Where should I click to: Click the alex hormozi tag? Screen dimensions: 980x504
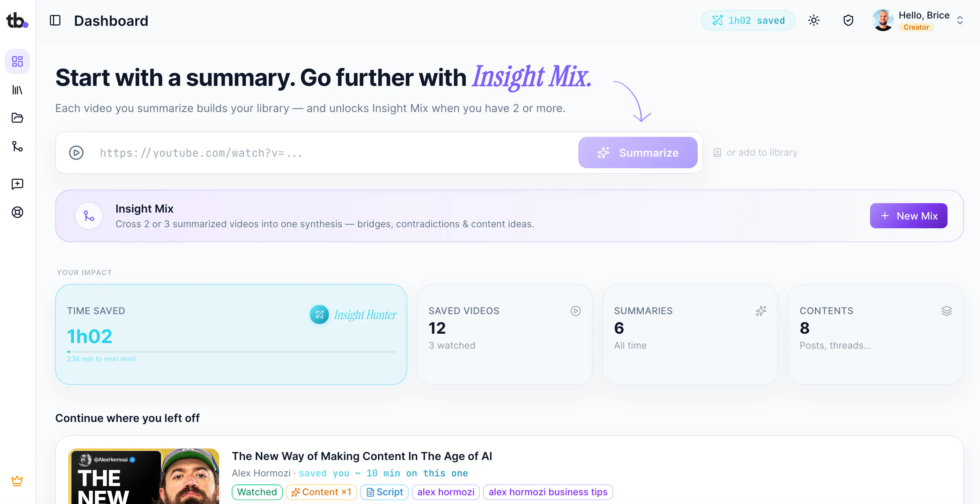pos(445,492)
